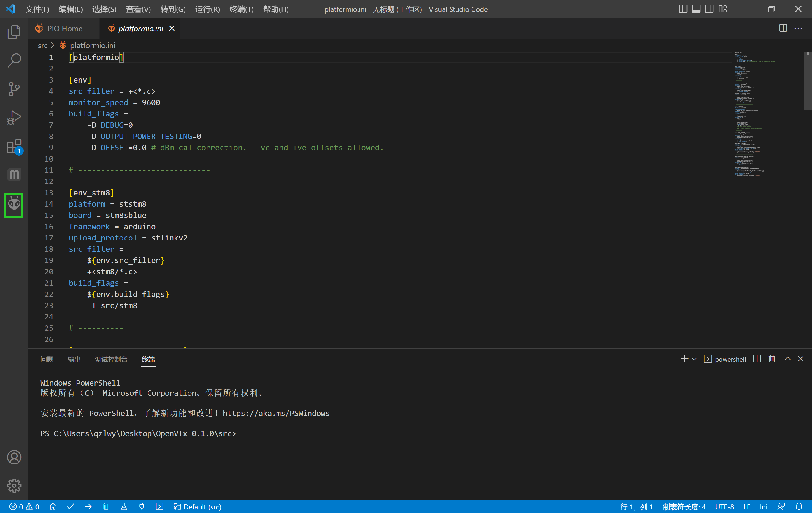Open the Explorer view in activity bar
Viewport: 812px width, 513px height.
pyautogui.click(x=14, y=32)
